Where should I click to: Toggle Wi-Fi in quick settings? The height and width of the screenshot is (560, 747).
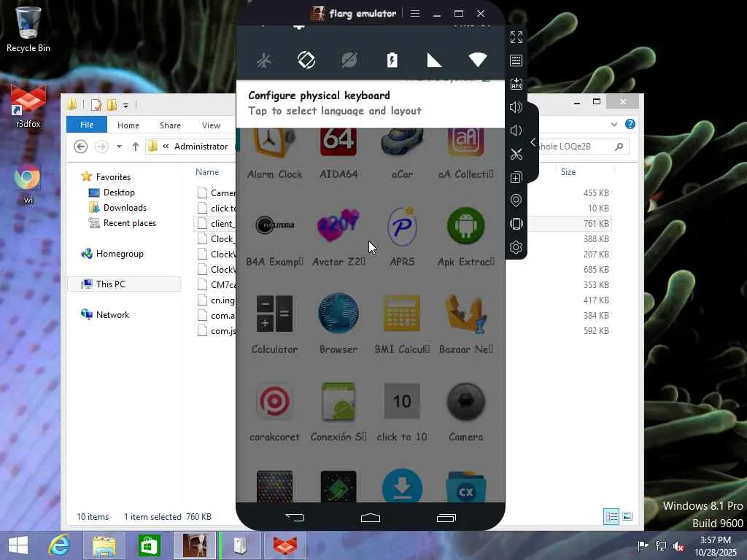click(477, 60)
